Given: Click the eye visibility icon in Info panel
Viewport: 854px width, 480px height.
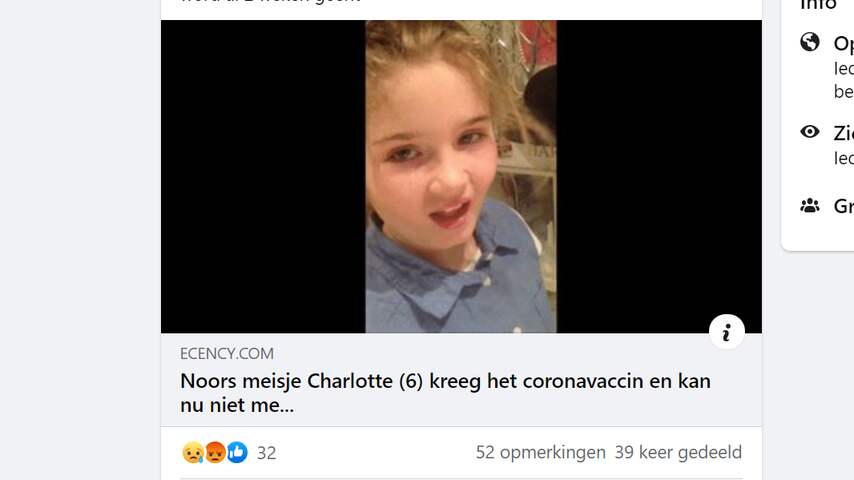Looking at the screenshot, I should point(810,131).
